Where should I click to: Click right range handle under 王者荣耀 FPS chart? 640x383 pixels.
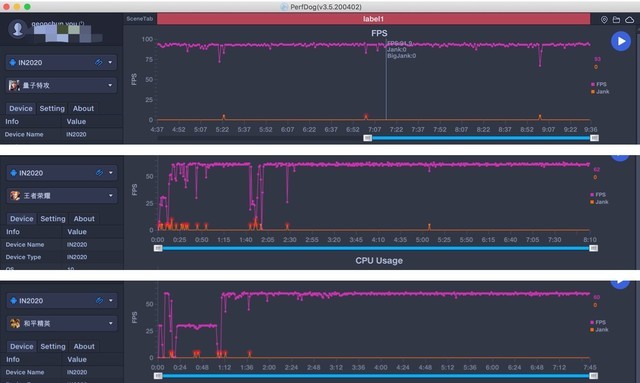(594, 248)
